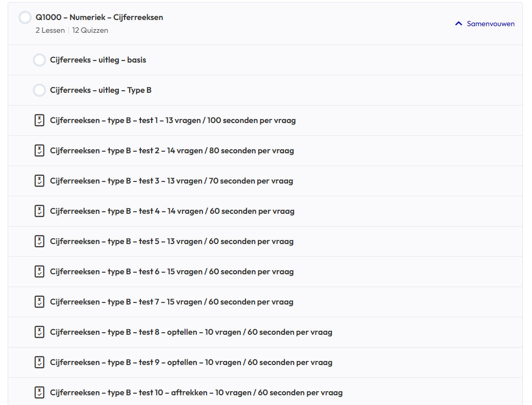
Task: Click the Samenvouwen text label
Action: pos(490,24)
